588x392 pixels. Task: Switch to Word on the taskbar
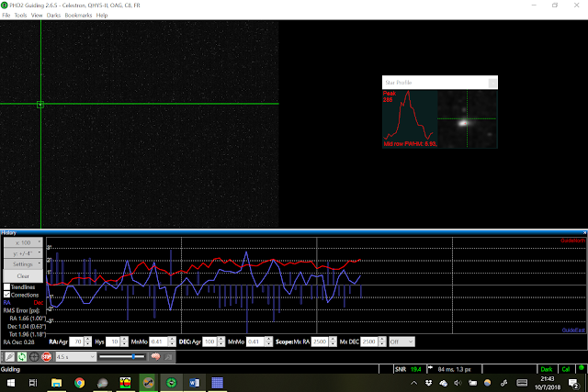click(194, 383)
